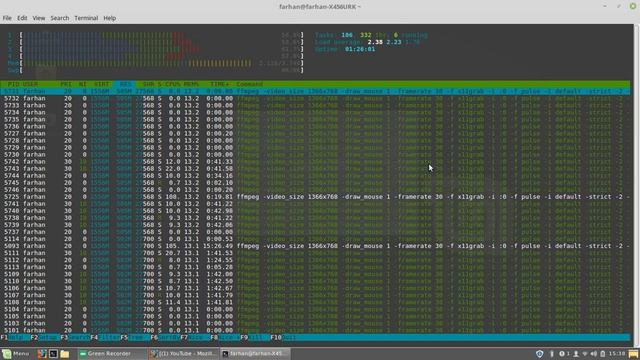Open the Edit menu
The width and height of the screenshot is (640, 360).
click(22, 18)
